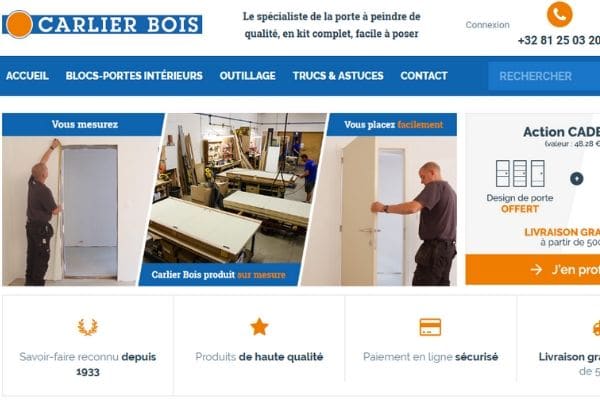Click the Carlier Bois logo
This screenshot has width=600, height=400.
click(x=102, y=24)
